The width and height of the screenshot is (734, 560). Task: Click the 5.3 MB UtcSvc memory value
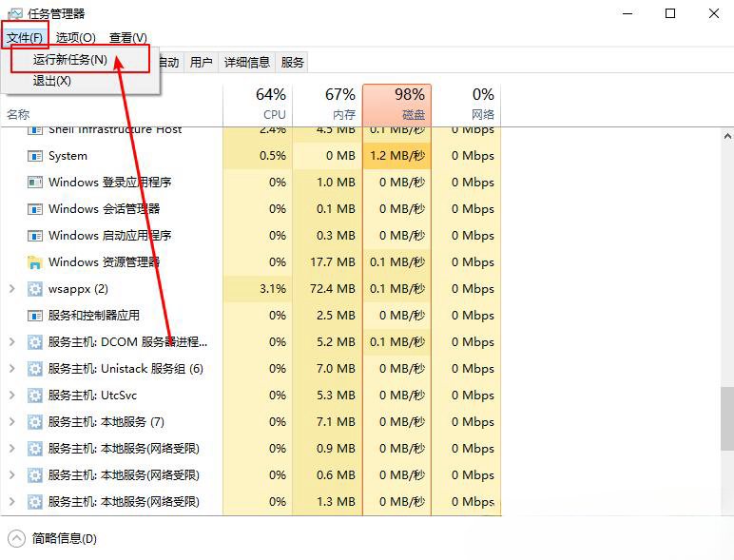(x=336, y=396)
